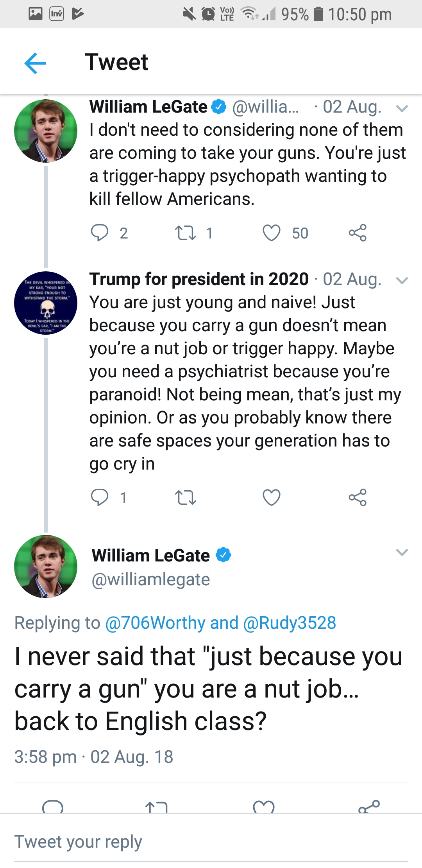422x868 pixels.
Task: Reply to William LeGate's first tweet
Action: [100, 233]
